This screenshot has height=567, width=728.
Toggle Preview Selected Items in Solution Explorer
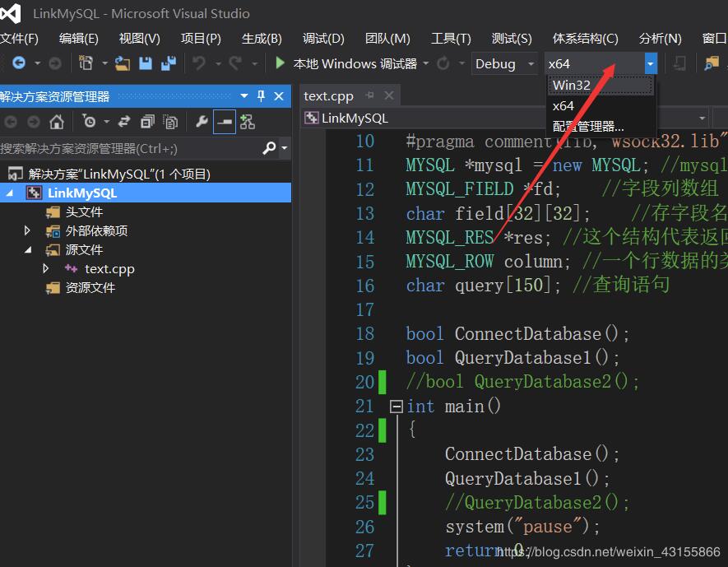pos(225,122)
